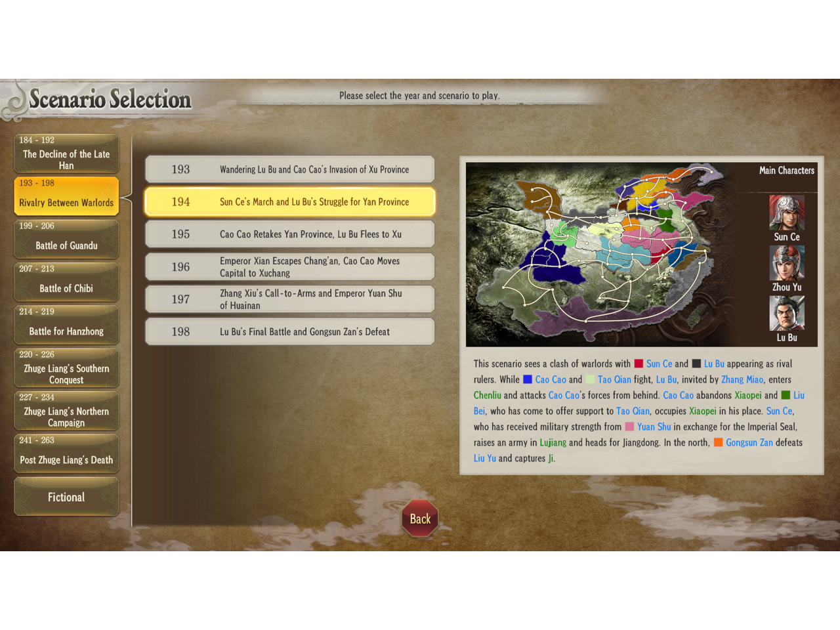Open the 199-206 Battle of Guandu era
This screenshot has height=630, width=840.
tap(66, 240)
